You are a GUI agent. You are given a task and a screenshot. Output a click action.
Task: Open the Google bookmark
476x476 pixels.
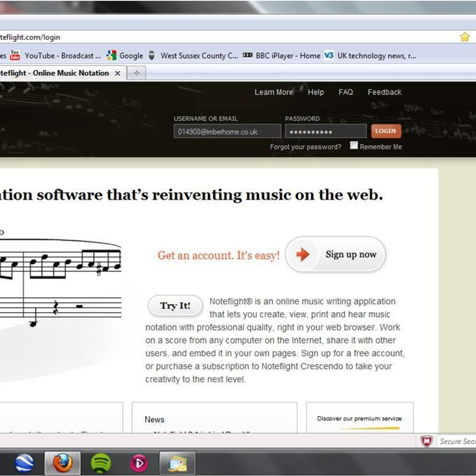[125, 56]
